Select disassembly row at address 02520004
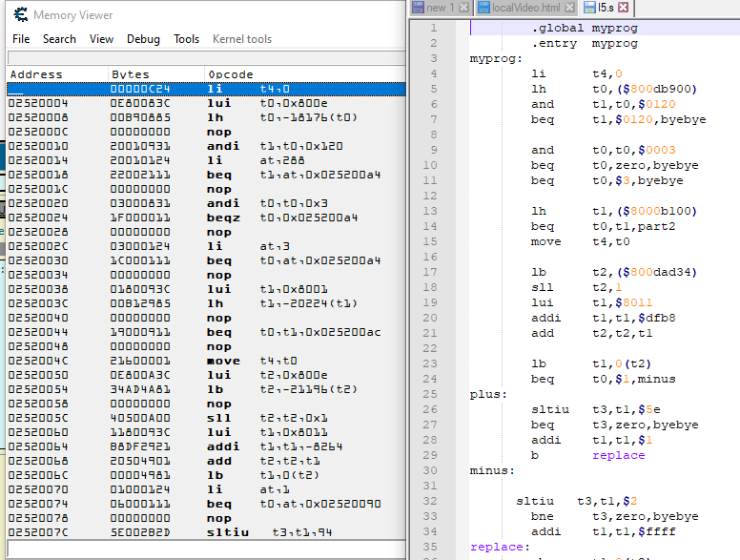 click(x=206, y=103)
